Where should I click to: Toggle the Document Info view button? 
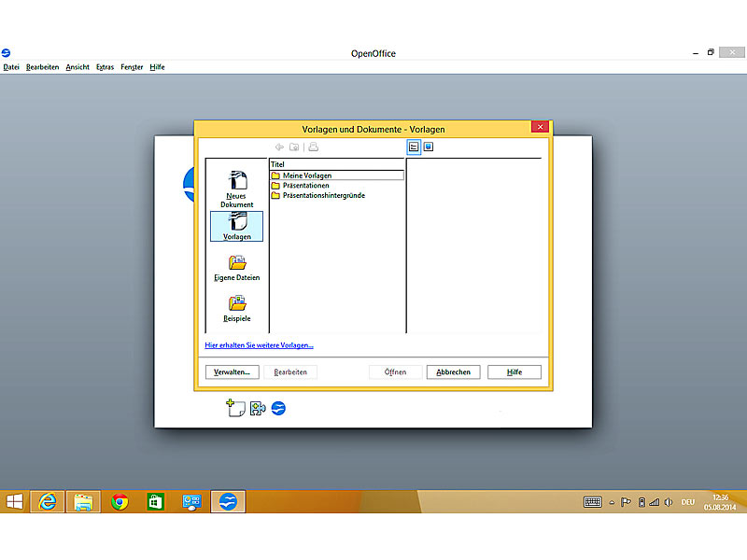pyautogui.click(x=414, y=147)
